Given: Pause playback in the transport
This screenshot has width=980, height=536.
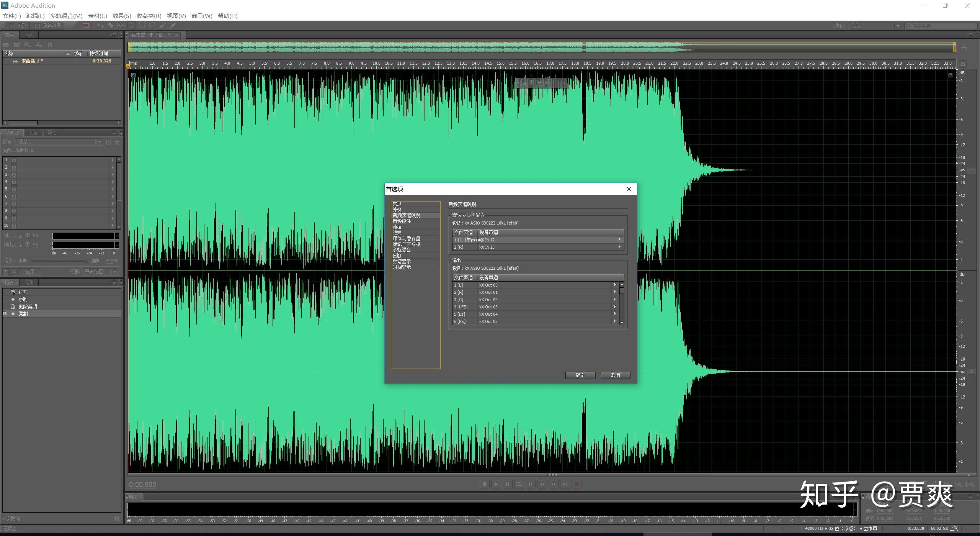Looking at the screenshot, I should pos(507,484).
